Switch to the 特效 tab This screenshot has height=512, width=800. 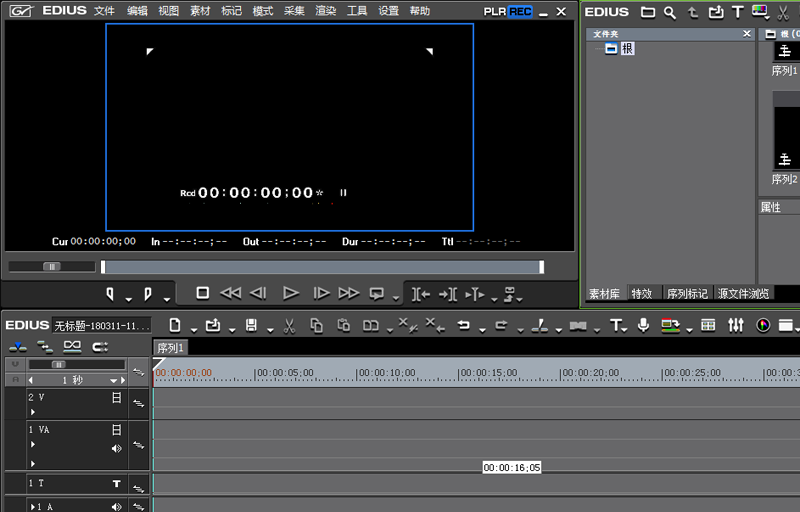641,294
